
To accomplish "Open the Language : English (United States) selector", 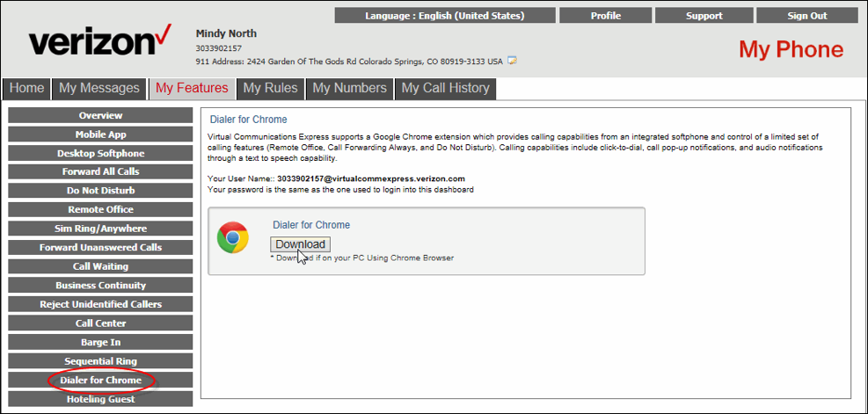I will click(444, 16).
